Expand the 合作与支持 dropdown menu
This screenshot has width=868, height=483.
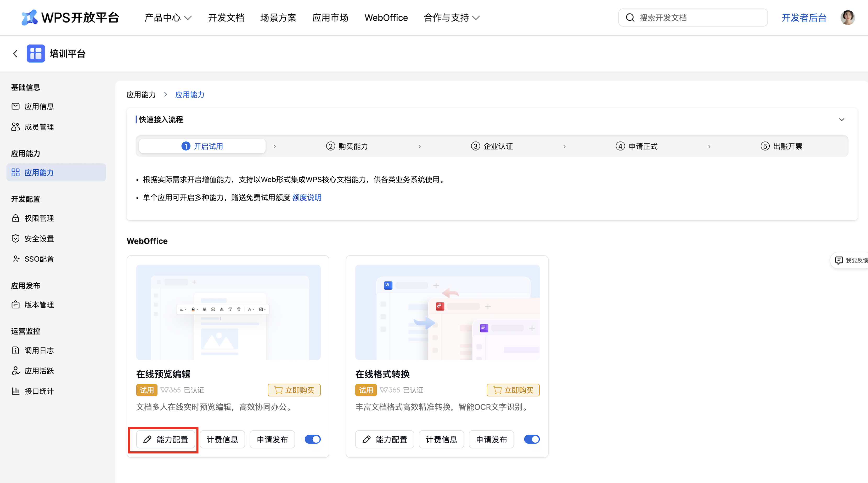(452, 18)
